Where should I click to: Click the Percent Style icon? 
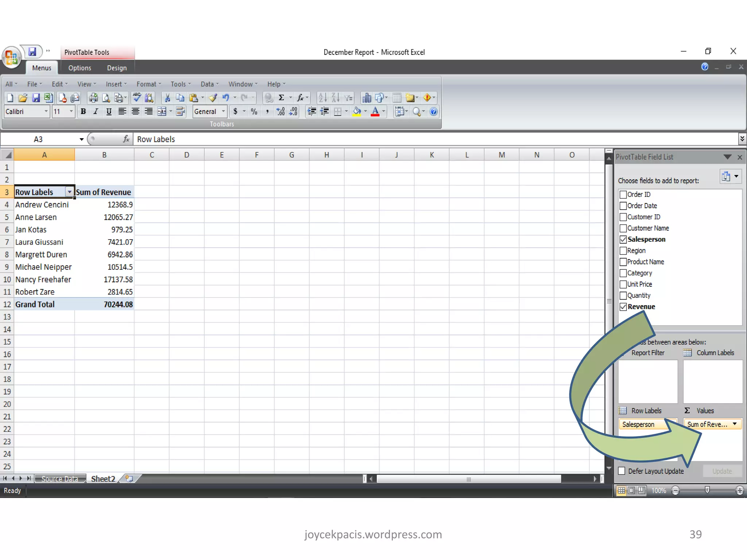254,112
